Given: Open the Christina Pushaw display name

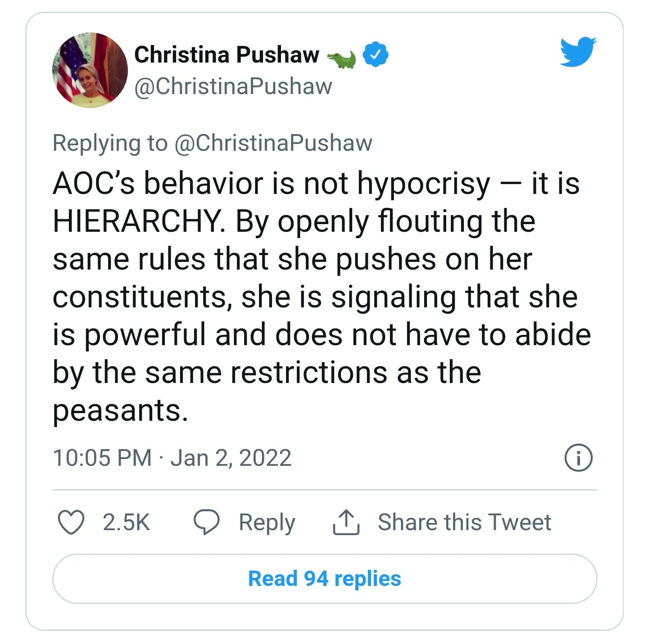Looking at the screenshot, I should [227, 55].
